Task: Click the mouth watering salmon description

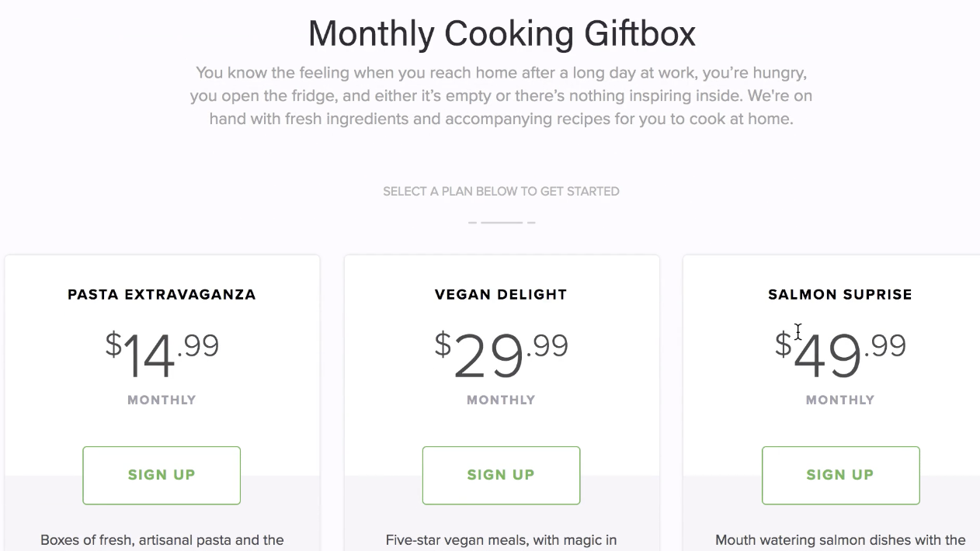Action: (x=840, y=539)
